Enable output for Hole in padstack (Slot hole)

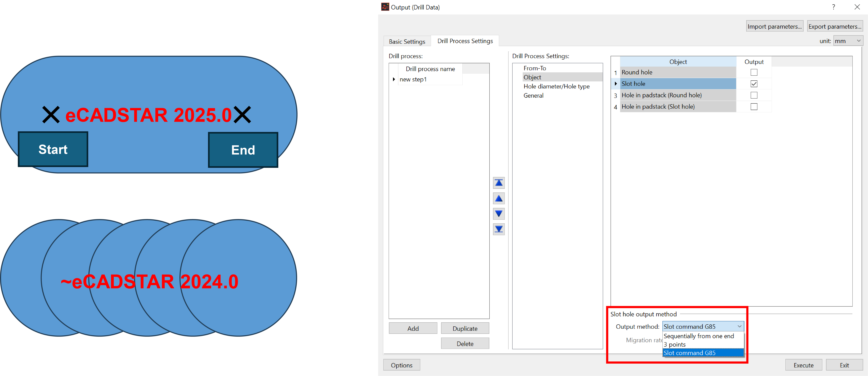coord(754,107)
